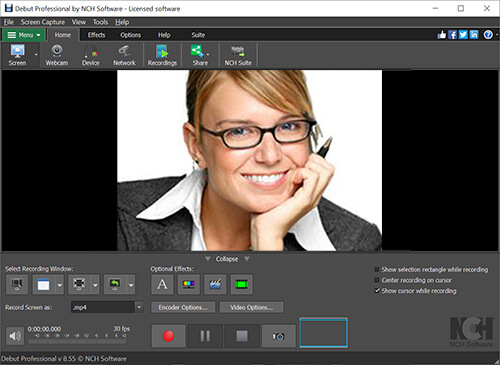Open the LinkedIn share icon
This screenshot has height=365, width=500.
(474, 35)
